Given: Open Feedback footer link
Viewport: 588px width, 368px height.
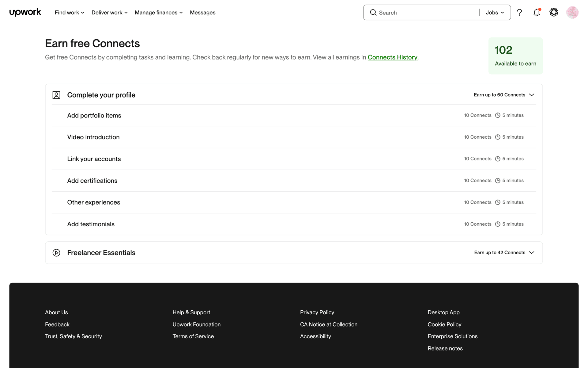Looking at the screenshot, I should pos(57,324).
